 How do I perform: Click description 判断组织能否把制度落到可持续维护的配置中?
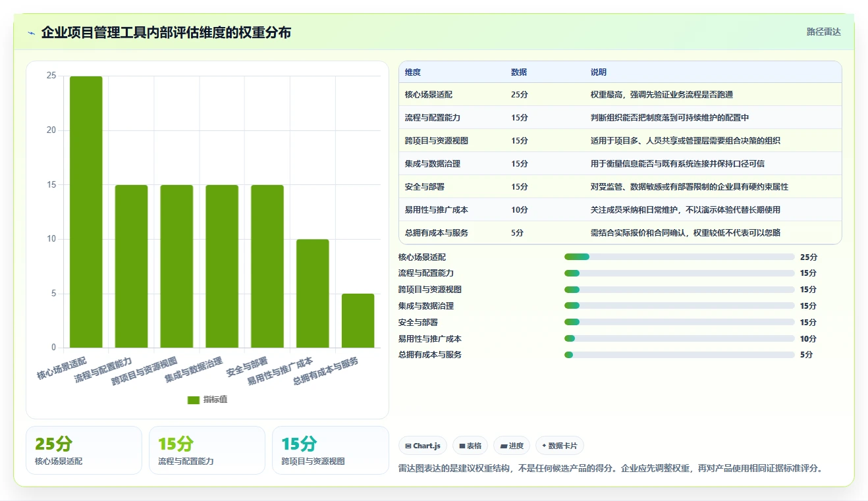670,118
